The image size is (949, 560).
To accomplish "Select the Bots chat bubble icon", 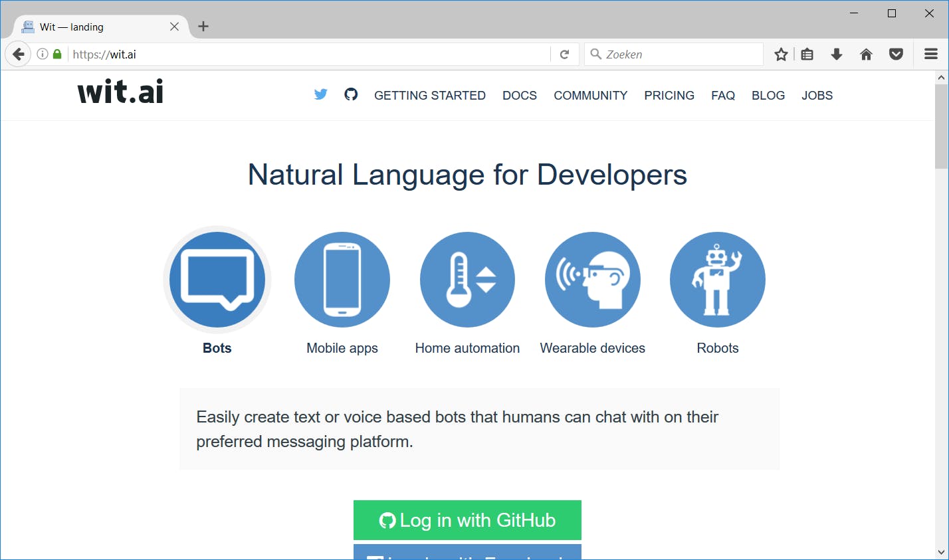I will 217,280.
